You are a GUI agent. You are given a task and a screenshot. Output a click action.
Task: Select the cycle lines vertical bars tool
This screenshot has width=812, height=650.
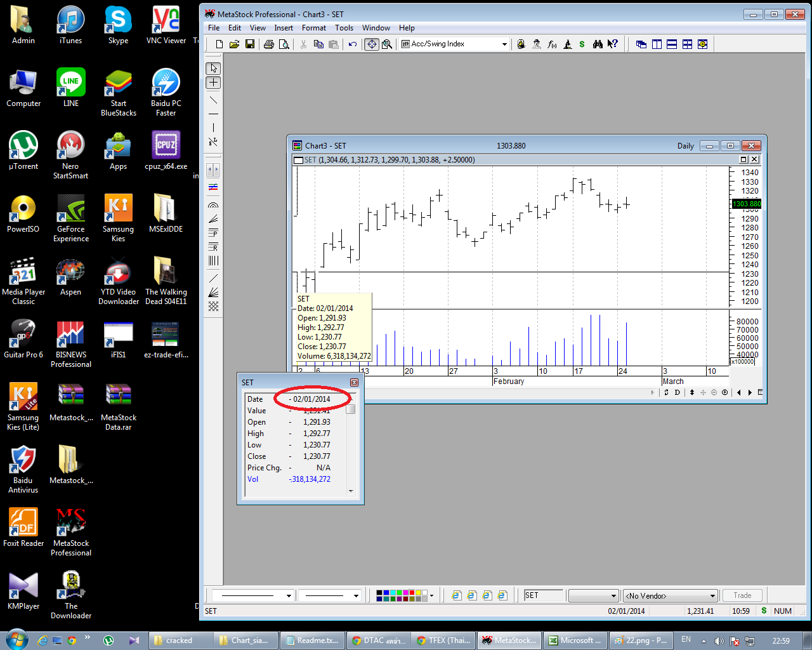(x=214, y=260)
